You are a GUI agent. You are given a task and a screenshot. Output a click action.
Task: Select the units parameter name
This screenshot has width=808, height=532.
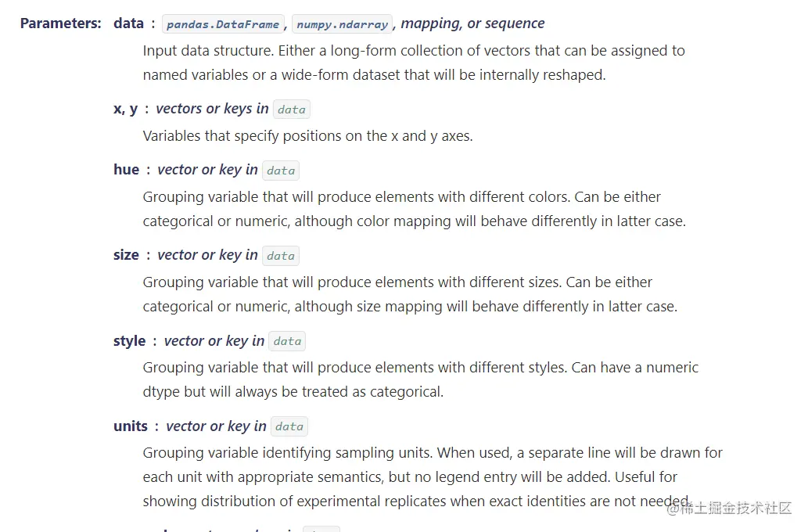point(130,426)
